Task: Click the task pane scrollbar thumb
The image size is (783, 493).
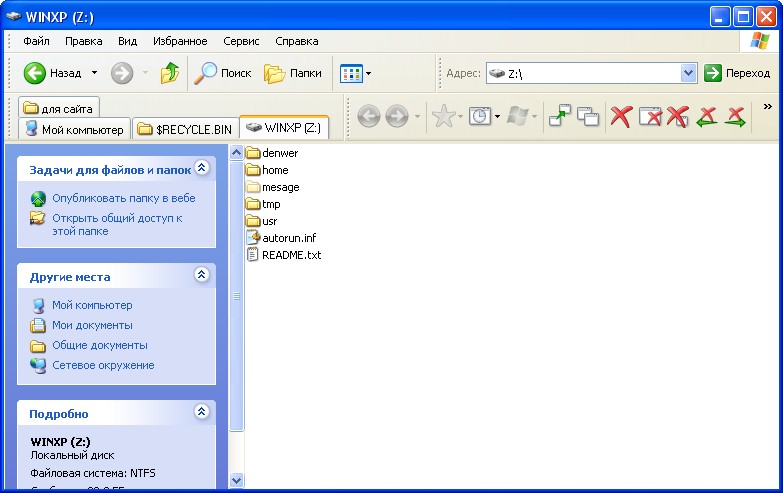Action: (237, 296)
